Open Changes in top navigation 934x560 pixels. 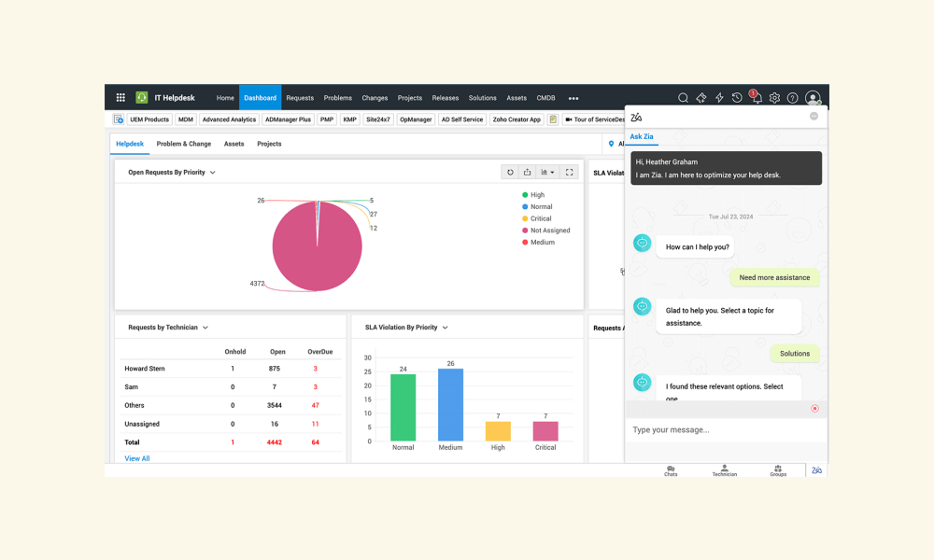[375, 98]
